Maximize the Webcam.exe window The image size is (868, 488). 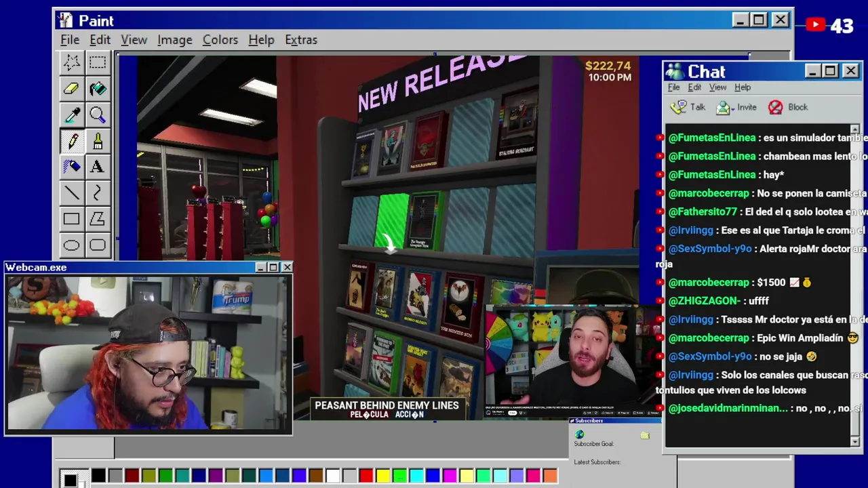pos(273,268)
